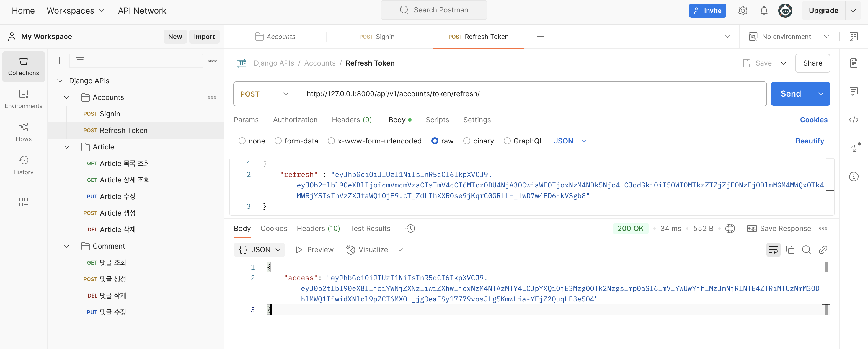Viewport: 868px width, 349px height.
Task: Open the settings gear icon
Action: click(x=742, y=10)
